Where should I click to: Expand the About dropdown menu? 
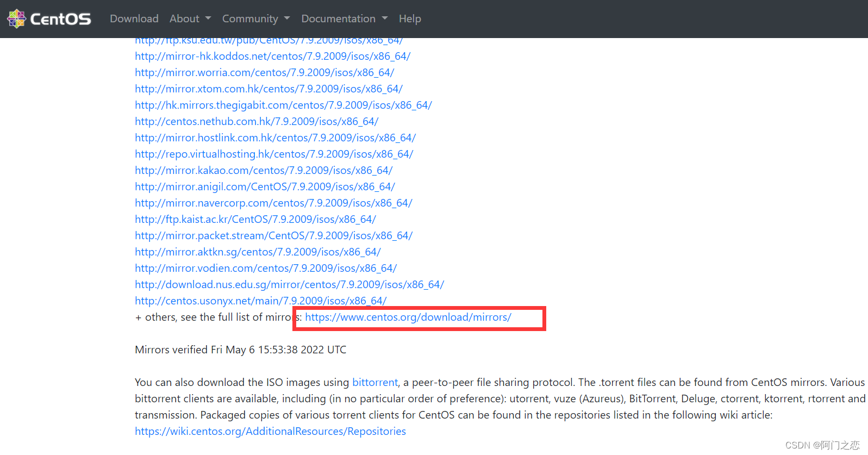pyautogui.click(x=190, y=18)
